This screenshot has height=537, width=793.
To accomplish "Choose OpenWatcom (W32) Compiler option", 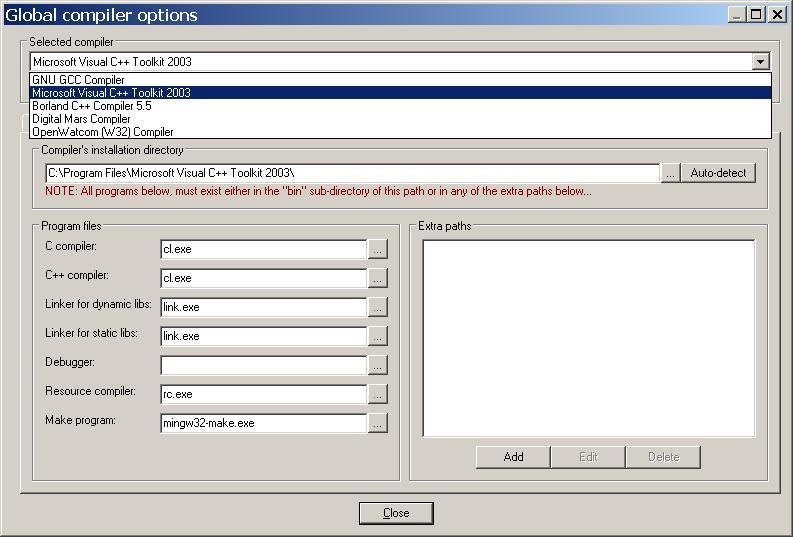I will (x=401, y=132).
